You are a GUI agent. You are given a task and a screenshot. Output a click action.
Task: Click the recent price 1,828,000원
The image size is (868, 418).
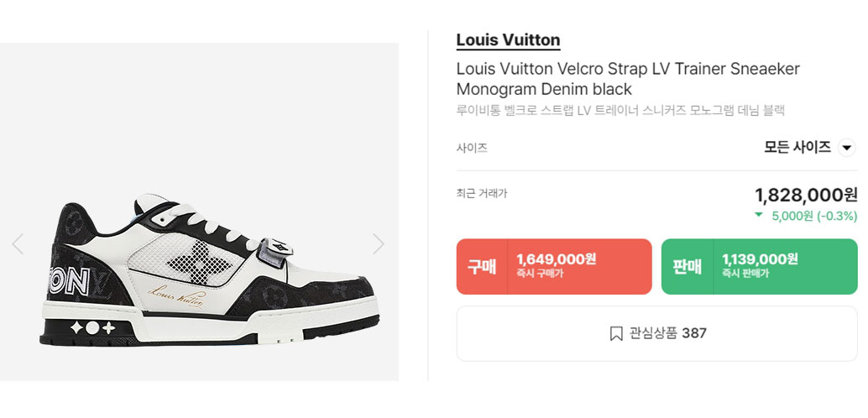(x=806, y=196)
